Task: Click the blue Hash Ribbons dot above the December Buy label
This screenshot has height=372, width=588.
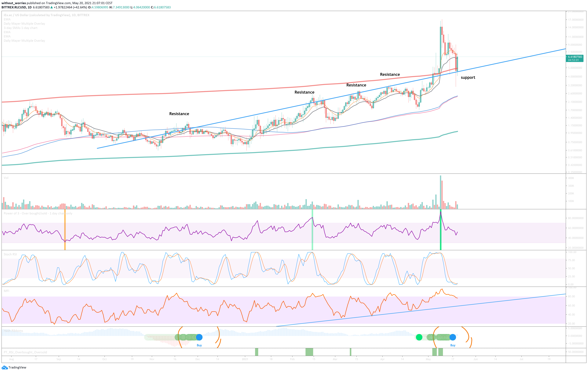Action: click(x=199, y=337)
